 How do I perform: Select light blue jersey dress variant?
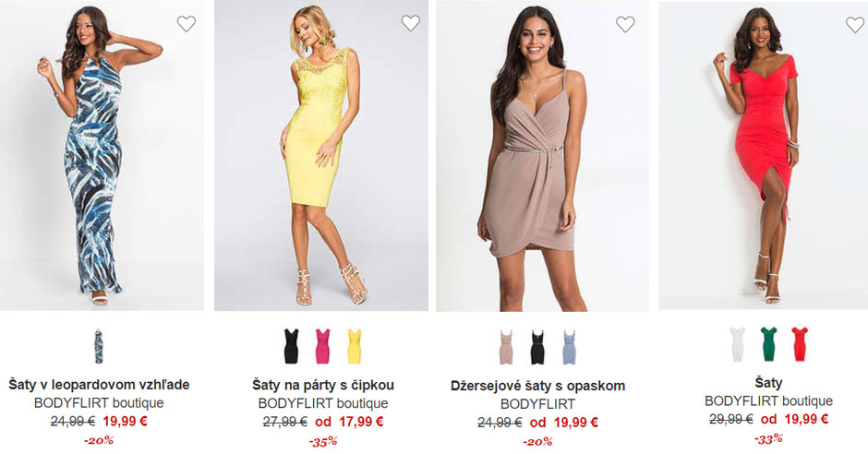[x=569, y=347]
